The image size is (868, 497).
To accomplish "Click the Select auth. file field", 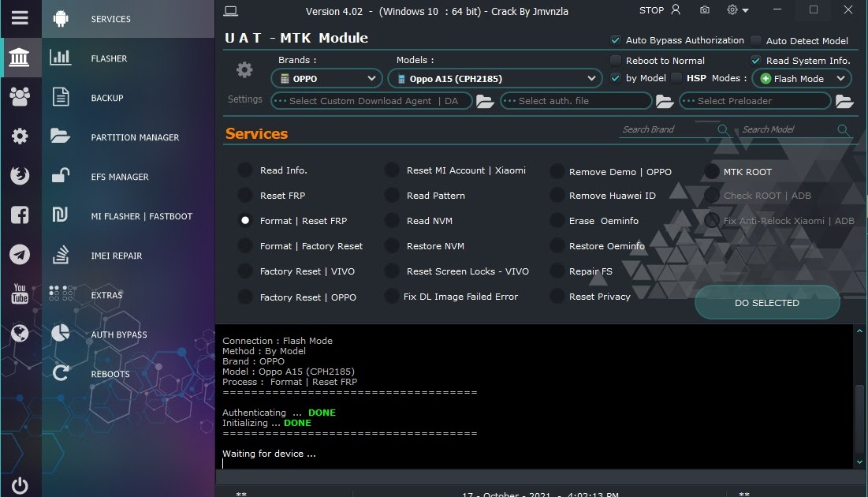I will click(x=576, y=101).
